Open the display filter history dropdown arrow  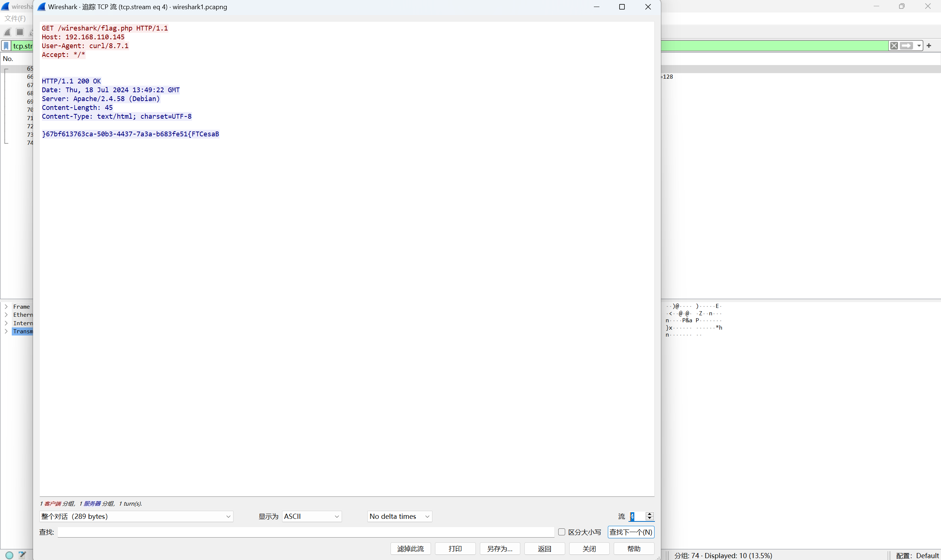(x=919, y=46)
